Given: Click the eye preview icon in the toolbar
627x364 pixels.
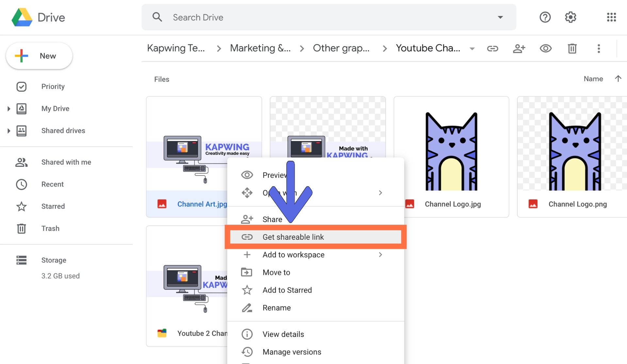Looking at the screenshot, I should click(x=545, y=49).
